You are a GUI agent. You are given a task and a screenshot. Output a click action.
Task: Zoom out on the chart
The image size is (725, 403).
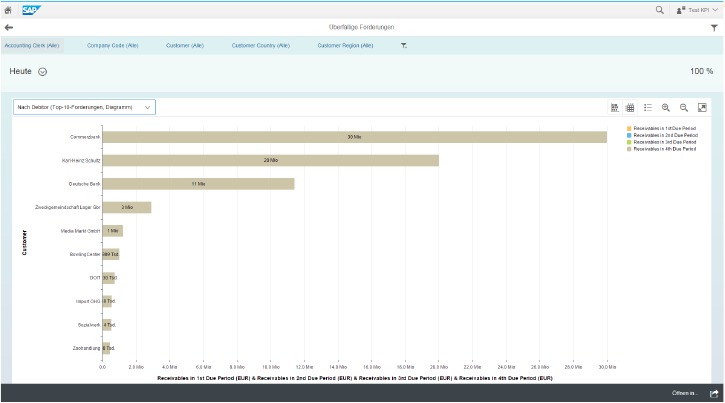click(x=684, y=107)
